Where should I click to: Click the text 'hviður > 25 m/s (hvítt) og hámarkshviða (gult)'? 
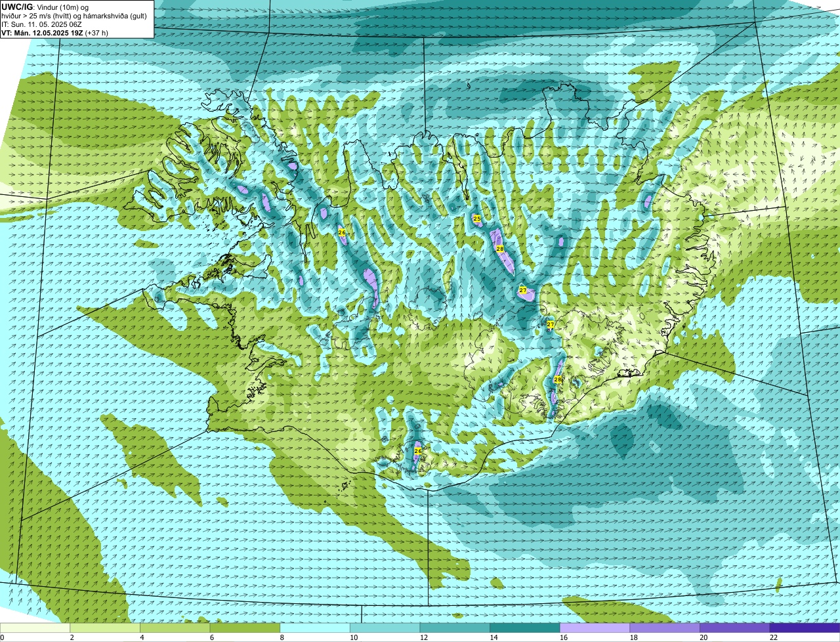[x=74, y=16]
